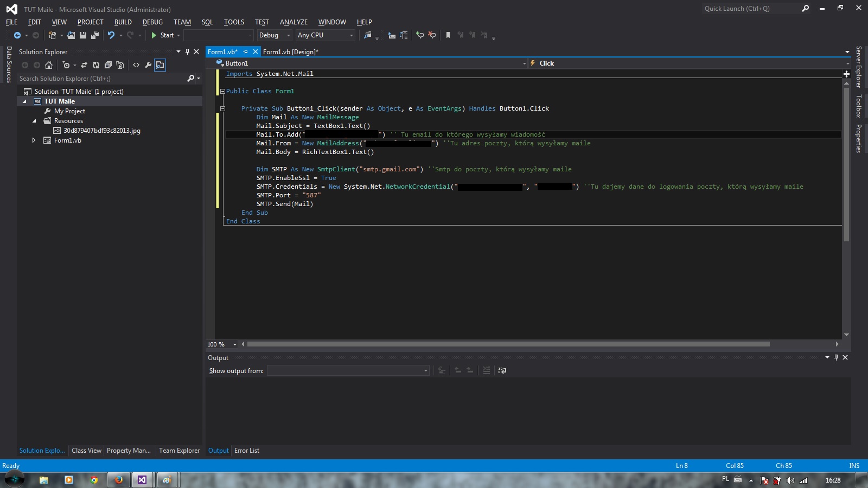Click the New Project toolbar icon
Screen dimensions: 868x488
52,35
